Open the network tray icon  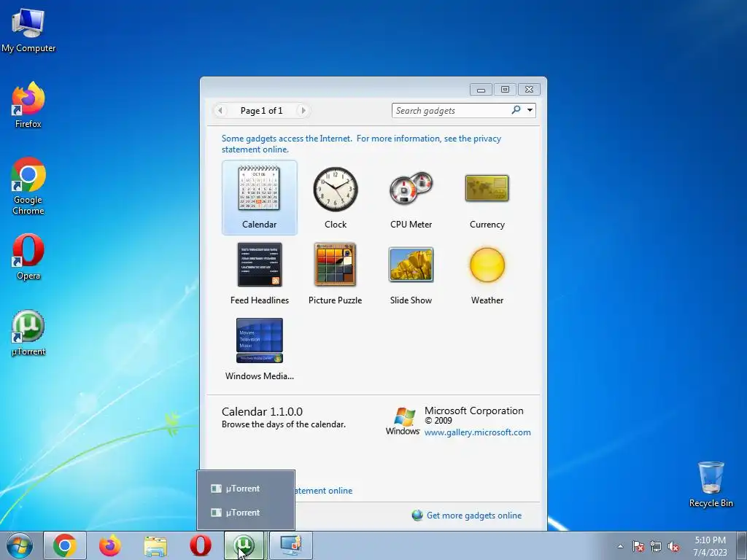(656, 546)
